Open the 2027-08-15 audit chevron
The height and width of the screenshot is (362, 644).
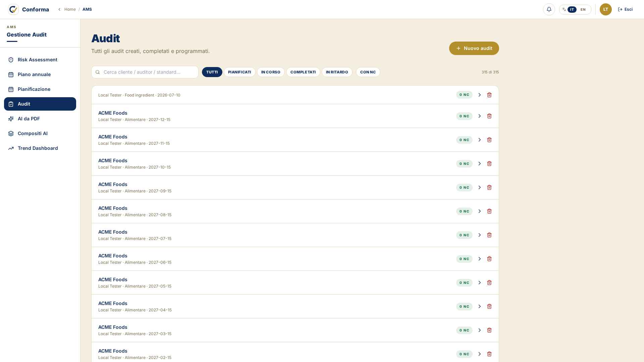(479, 211)
